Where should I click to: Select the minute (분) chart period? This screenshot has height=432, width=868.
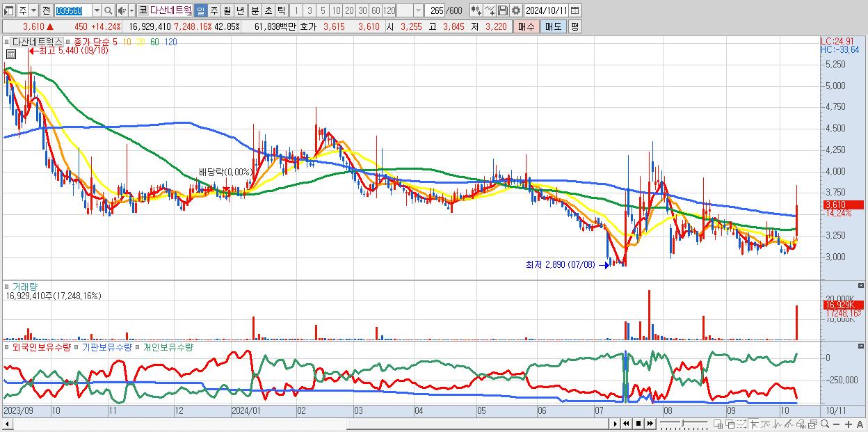click(x=255, y=10)
